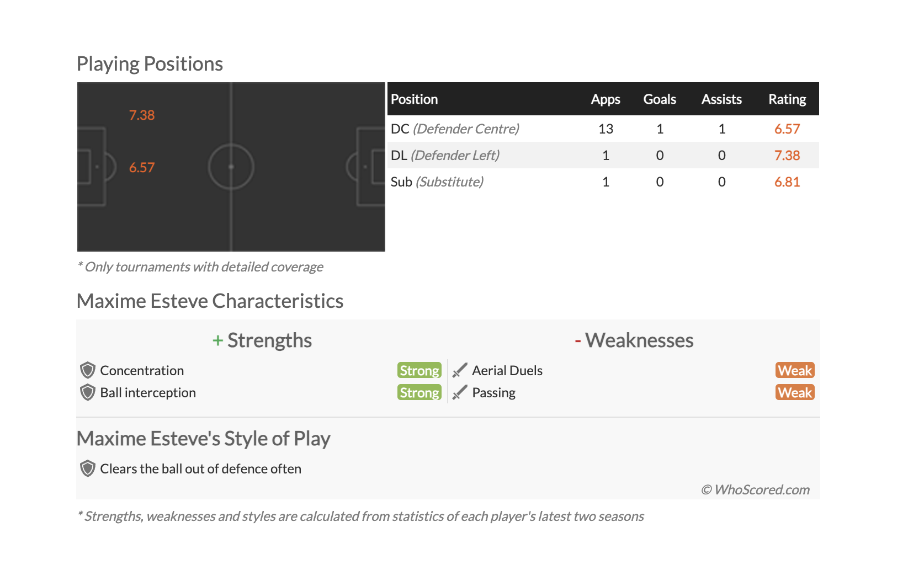Screen dimensions: 924x586
Task: Click the 7.38 rating on the pitch map
Action: click(142, 115)
